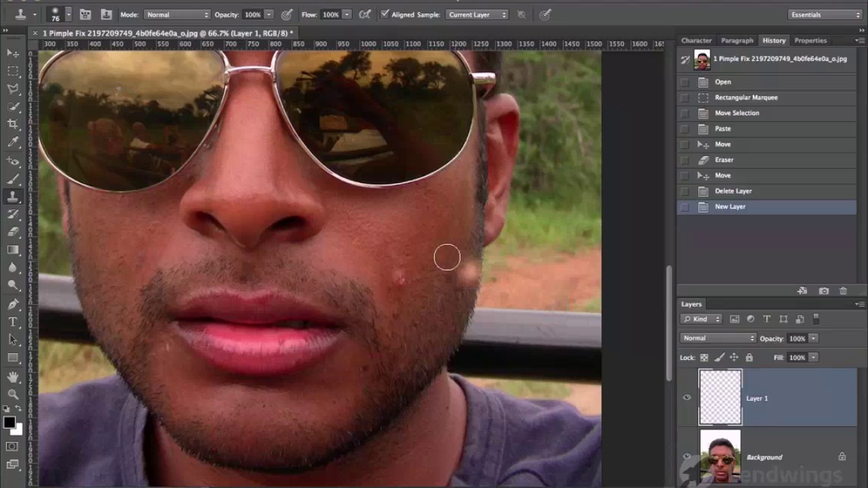Select the Eyedropper tool
The width and height of the screenshot is (868, 488).
13,142
